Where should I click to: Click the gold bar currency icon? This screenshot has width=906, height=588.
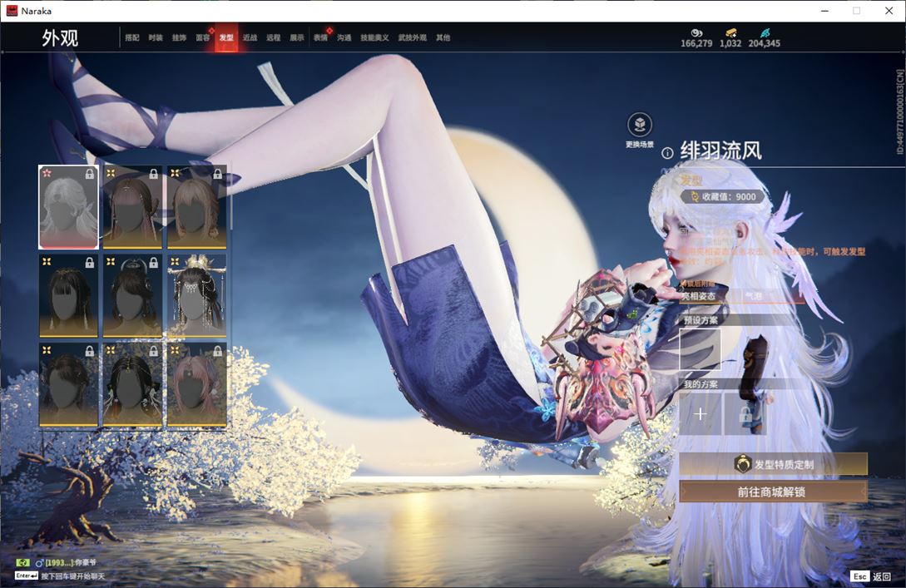tap(731, 33)
